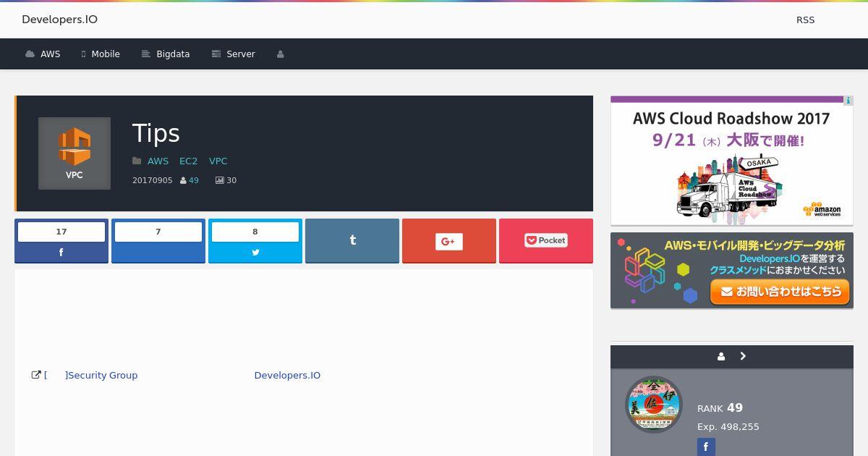This screenshot has height=456, width=868.
Task: Click the VPC article thumbnail icon
Action: (x=75, y=153)
